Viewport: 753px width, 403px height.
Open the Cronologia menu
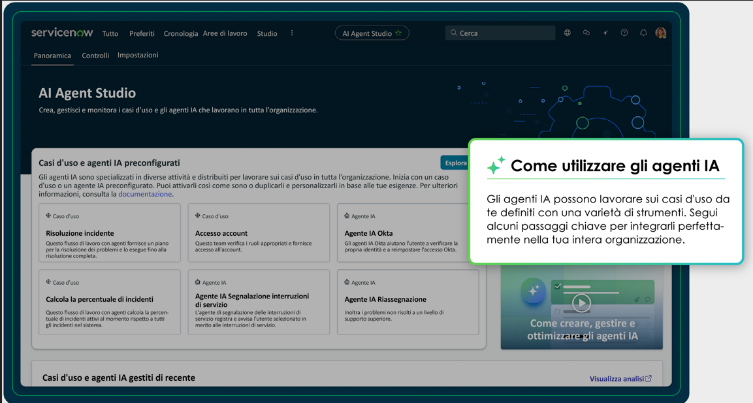point(181,34)
